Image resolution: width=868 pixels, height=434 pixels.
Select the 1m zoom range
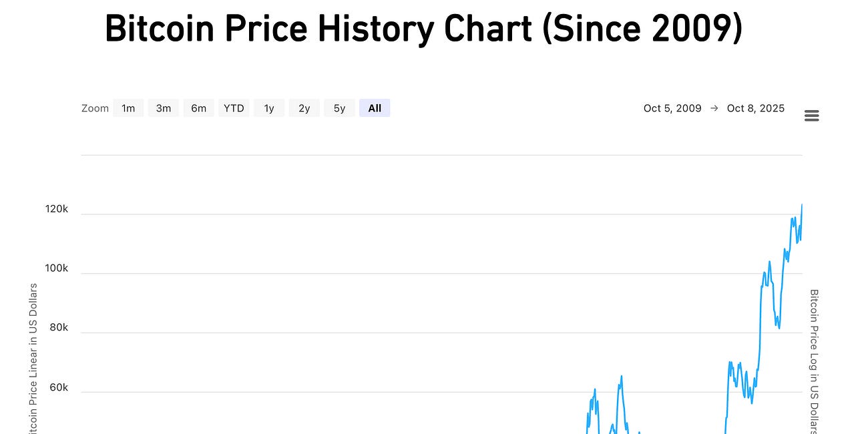[128, 107]
